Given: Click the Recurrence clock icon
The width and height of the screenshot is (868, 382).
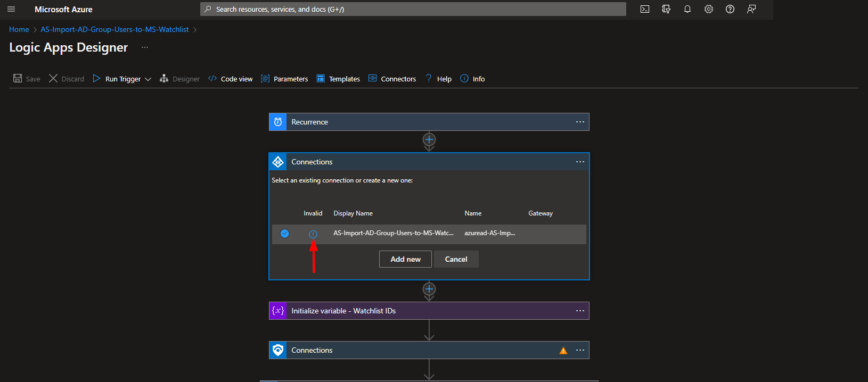Looking at the screenshot, I should (278, 122).
